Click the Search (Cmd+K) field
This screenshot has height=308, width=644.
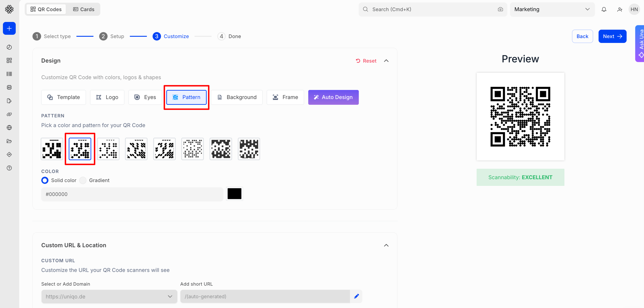click(433, 9)
